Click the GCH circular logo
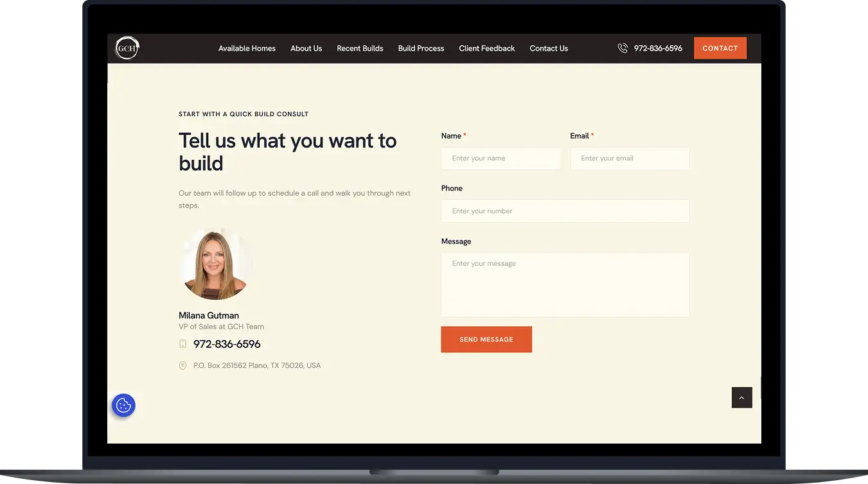The height and width of the screenshot is (484, 868). [127, 48]
